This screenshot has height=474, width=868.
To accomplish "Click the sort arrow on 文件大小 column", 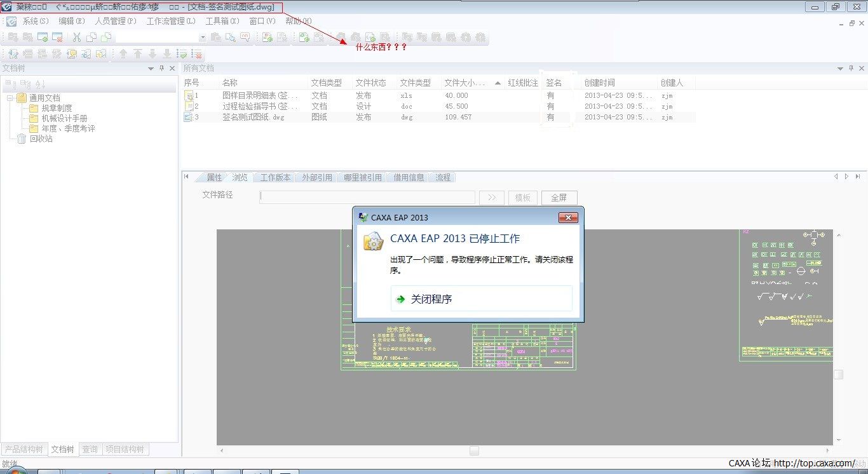I will point(498,83).
